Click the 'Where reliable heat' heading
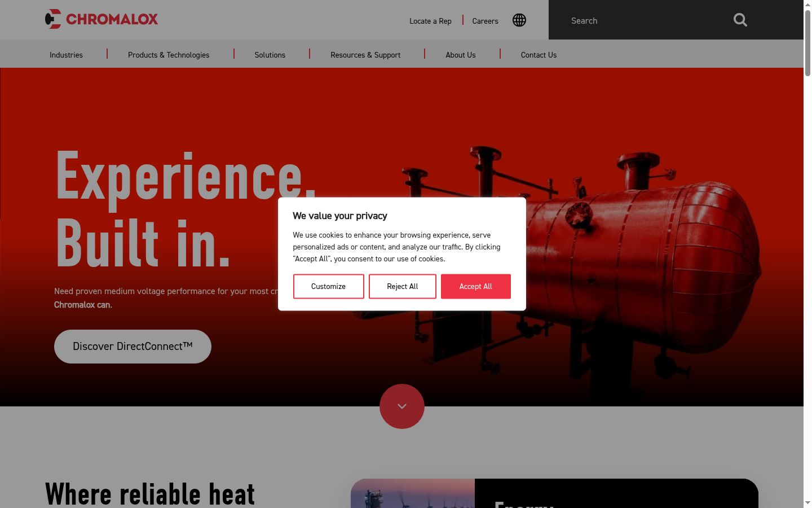The image size is (812, 508). click(150, 494)
